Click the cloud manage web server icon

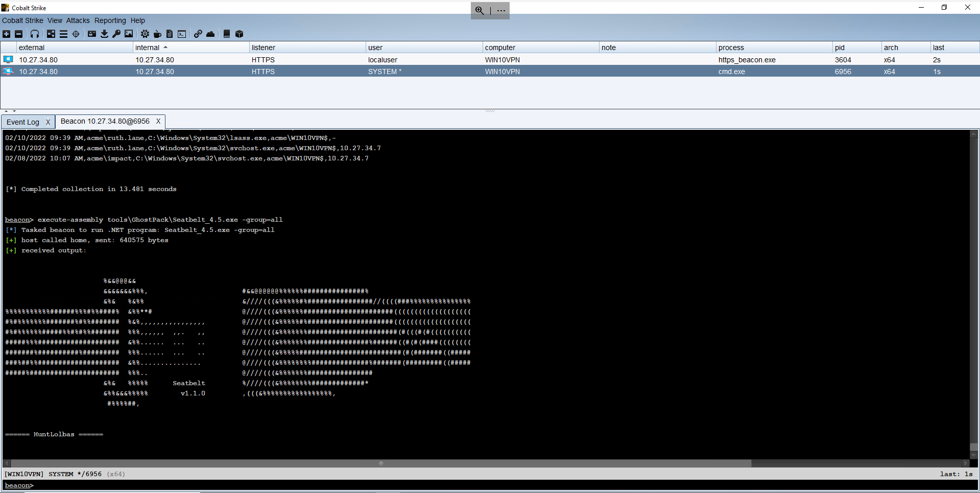(210, 34)
